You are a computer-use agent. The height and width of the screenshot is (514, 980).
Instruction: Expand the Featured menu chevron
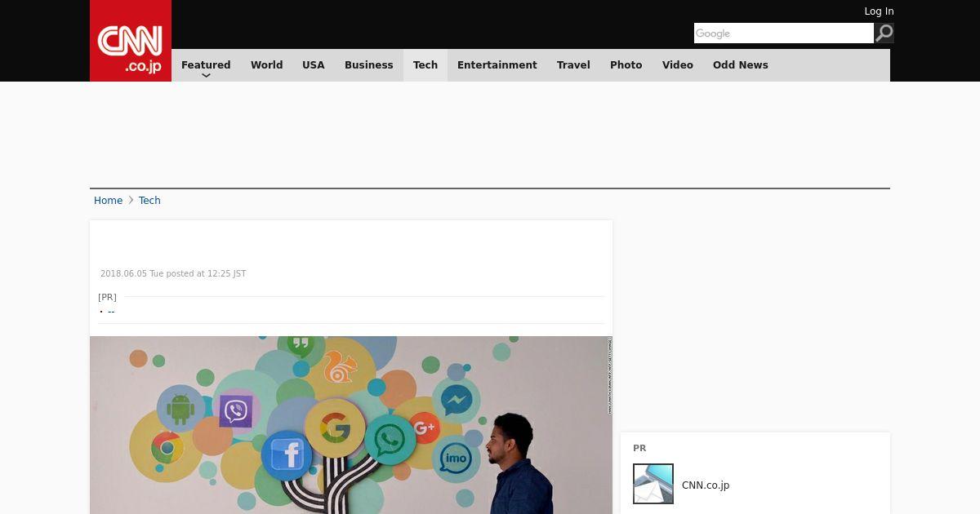pos(206,75)
